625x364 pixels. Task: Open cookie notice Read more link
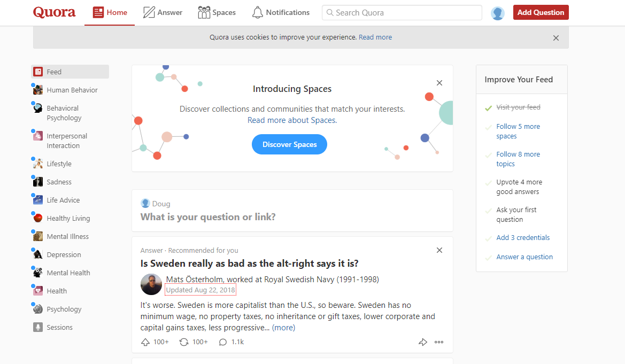375,37
